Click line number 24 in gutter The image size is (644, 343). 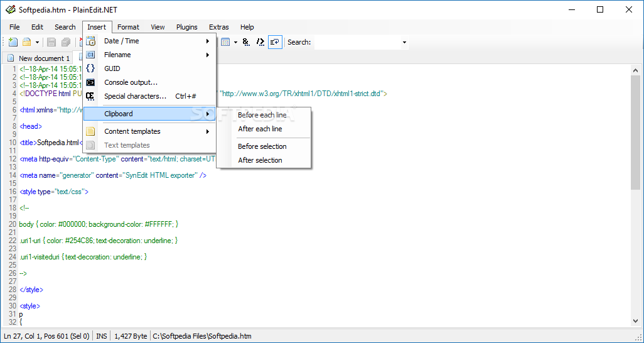pyautogui.click(x=12, y=257)
